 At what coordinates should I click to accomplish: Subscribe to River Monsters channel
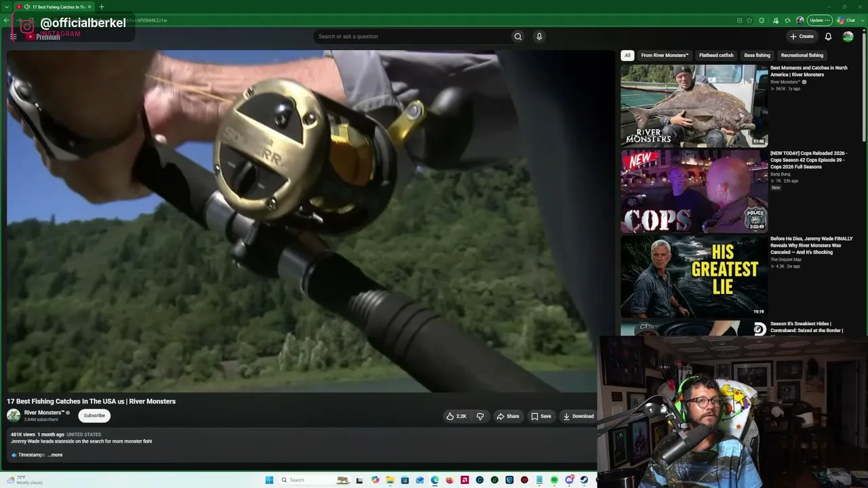94,415
